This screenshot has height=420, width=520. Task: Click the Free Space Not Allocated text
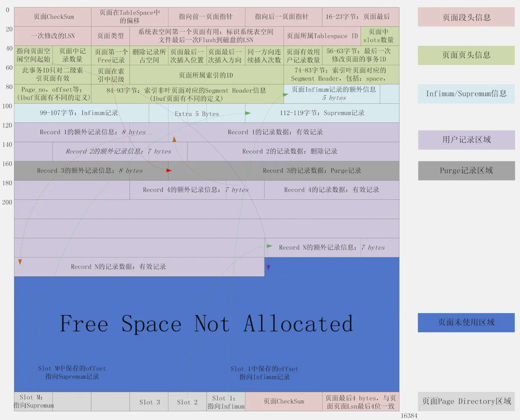click(x=207, y=324)
